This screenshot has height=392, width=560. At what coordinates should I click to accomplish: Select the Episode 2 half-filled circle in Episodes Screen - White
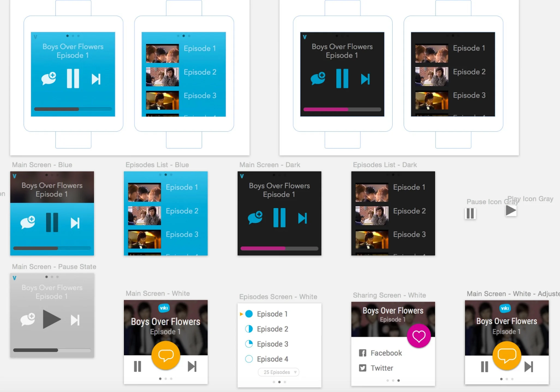point(249,329)
